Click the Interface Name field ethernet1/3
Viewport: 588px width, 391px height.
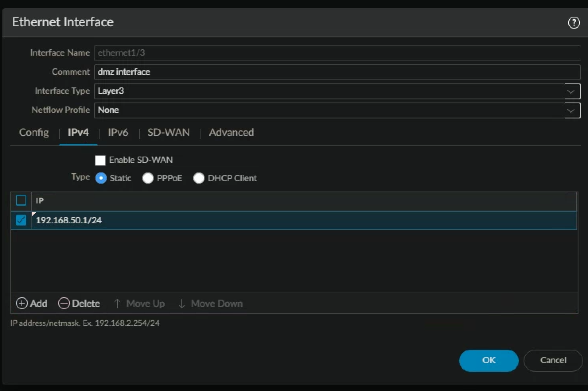[337, 53]
